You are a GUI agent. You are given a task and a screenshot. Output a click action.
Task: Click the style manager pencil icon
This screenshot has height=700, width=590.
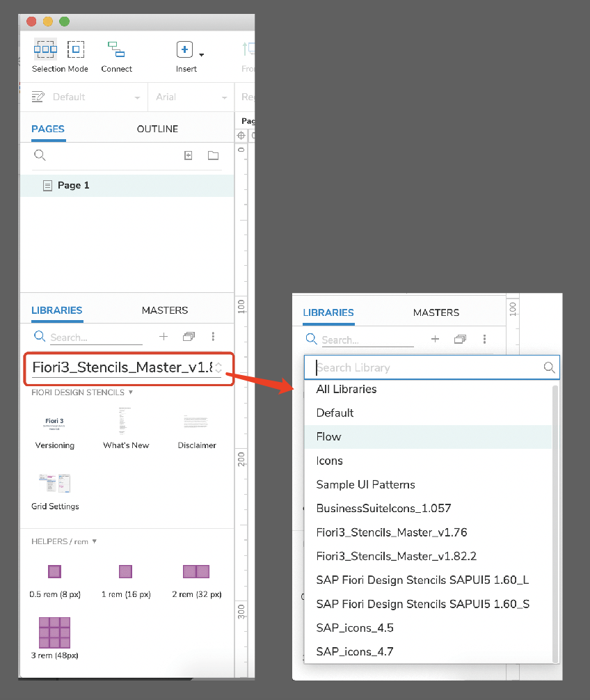pos(38,97)
